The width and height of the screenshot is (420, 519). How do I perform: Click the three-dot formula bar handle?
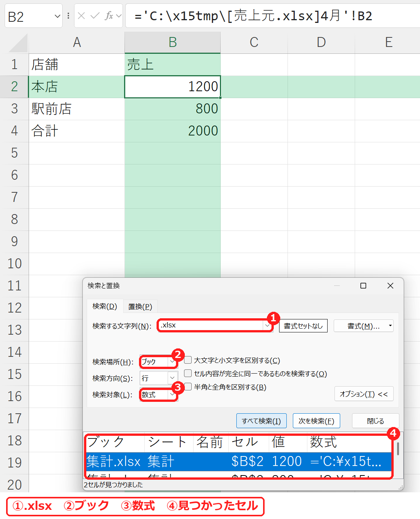(x=68, y=16)
